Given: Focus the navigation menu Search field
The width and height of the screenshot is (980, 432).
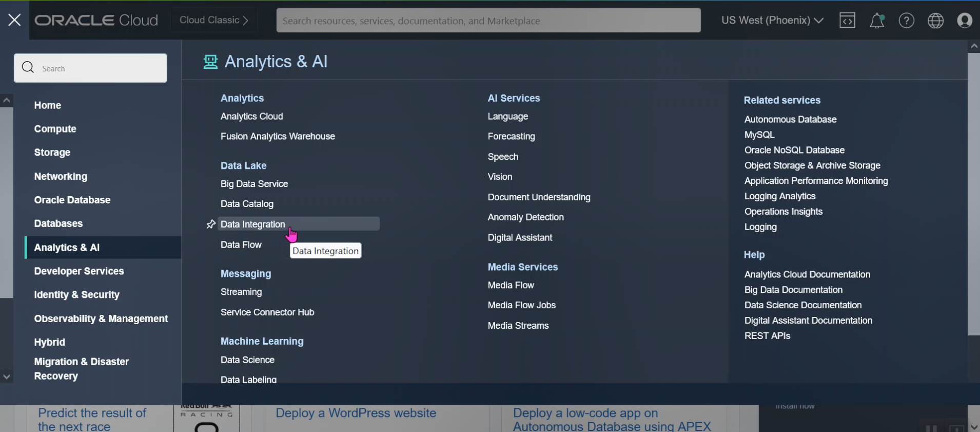Looking at the screenshot, I should coord(90,68).
